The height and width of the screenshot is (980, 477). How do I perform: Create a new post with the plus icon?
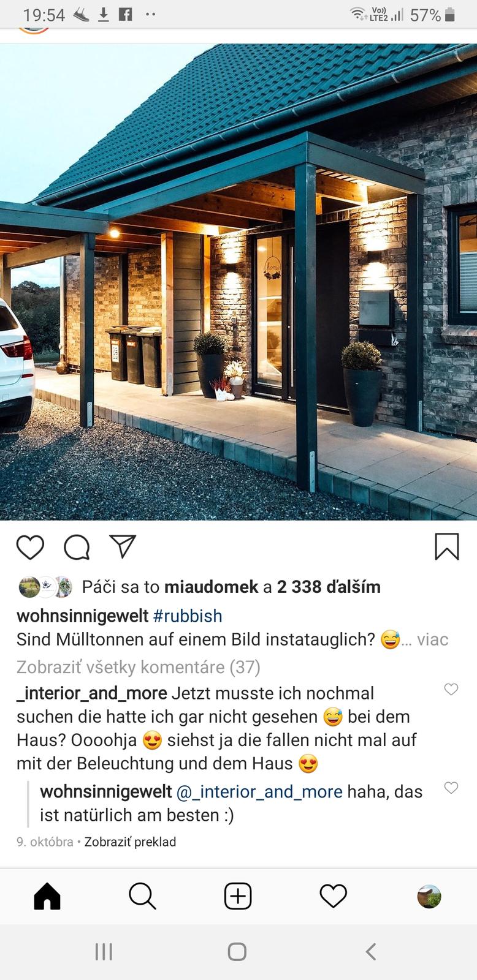point(238,896)
